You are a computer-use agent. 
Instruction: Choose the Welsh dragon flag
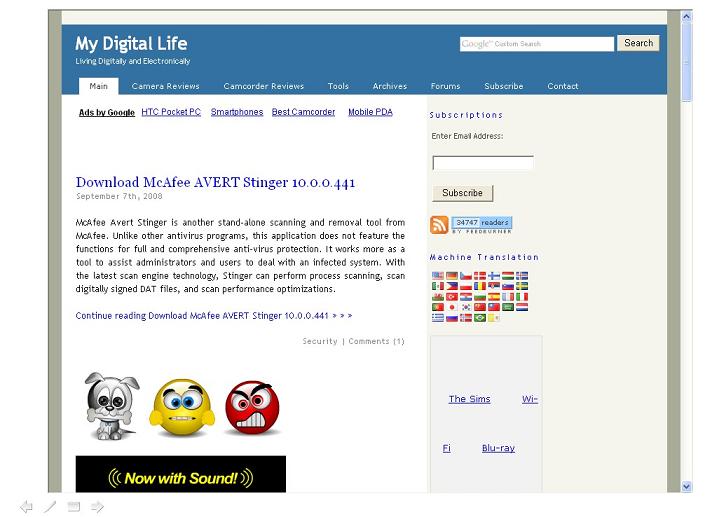click(438, 297)
